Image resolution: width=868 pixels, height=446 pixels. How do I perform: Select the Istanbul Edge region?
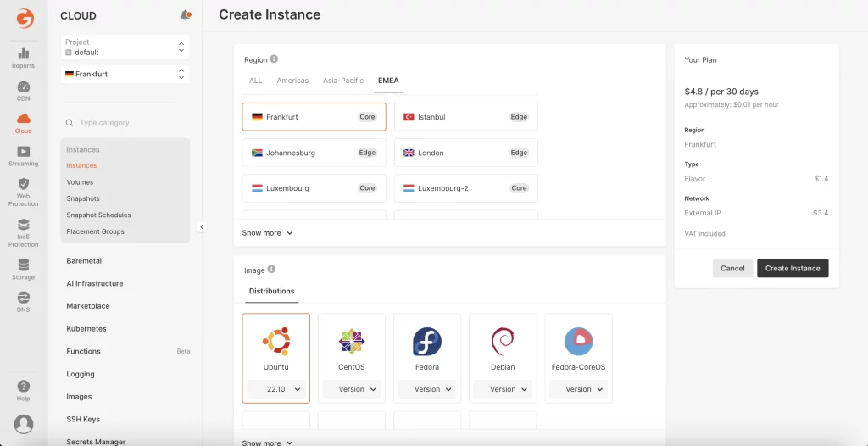[x=465, y=117]
